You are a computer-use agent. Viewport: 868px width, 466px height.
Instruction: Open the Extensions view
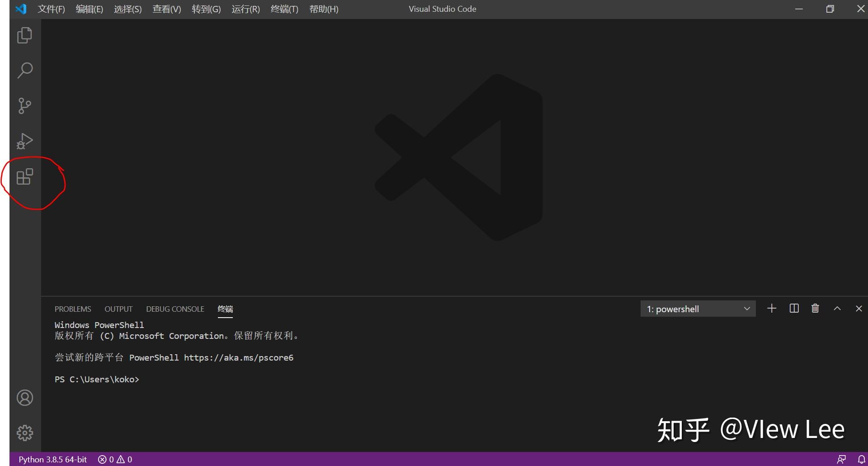click(x=25, y=176)
